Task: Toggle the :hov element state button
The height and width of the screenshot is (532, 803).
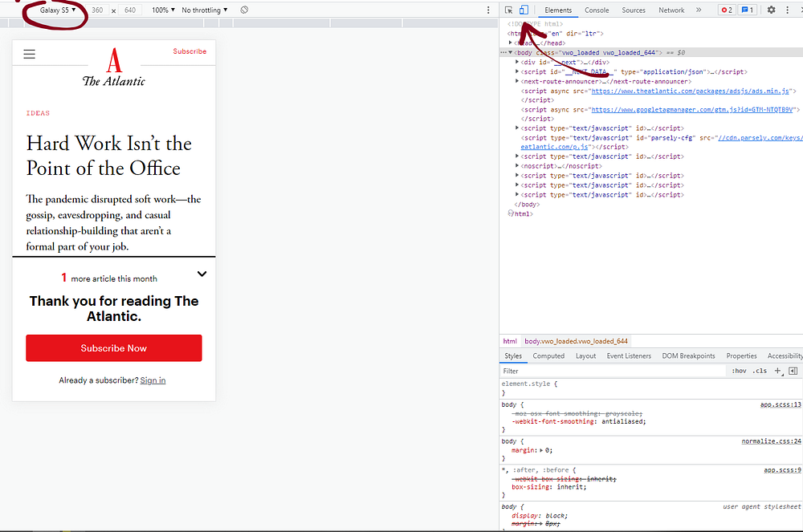Action: 739,371
